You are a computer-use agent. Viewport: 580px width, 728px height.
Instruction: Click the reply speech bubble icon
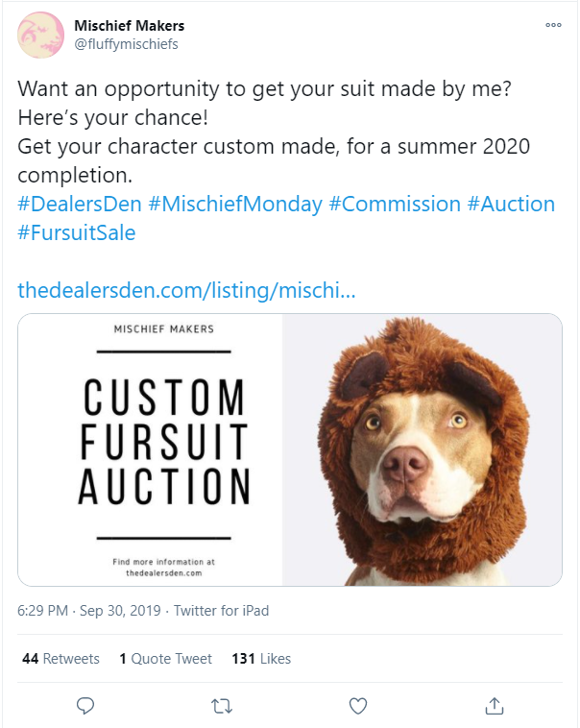click(x=85, y=706)
